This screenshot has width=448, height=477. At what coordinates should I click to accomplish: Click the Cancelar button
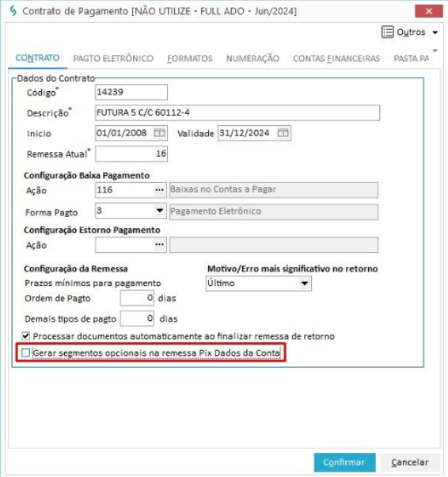point(410,463)
